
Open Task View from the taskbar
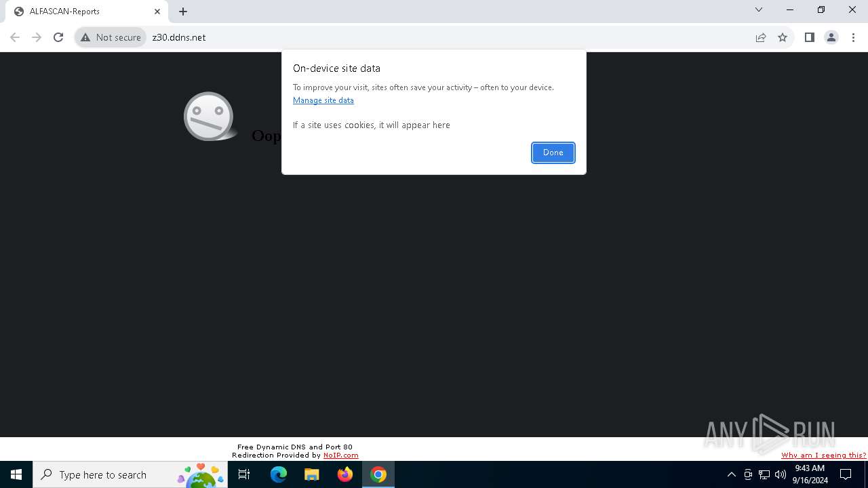pyautogui.click(x=244, y=474)
